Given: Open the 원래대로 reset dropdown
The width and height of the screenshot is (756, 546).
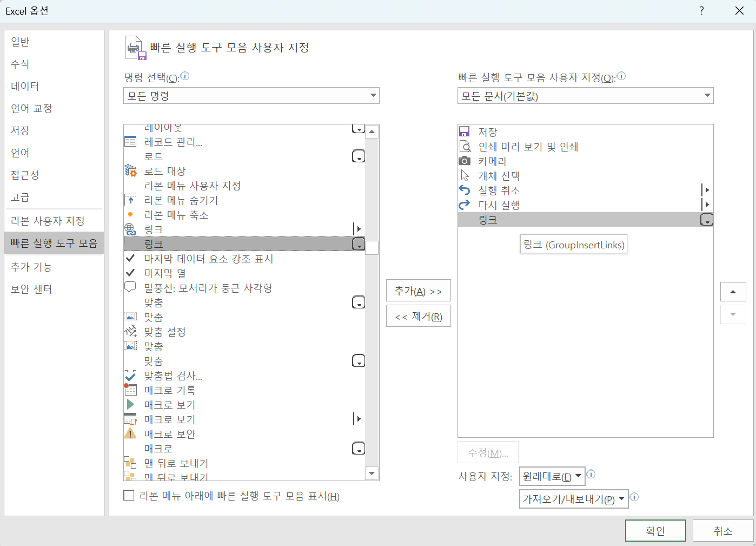Looking at the screenshot, I should pyautogui.click(x=552, y=476).
